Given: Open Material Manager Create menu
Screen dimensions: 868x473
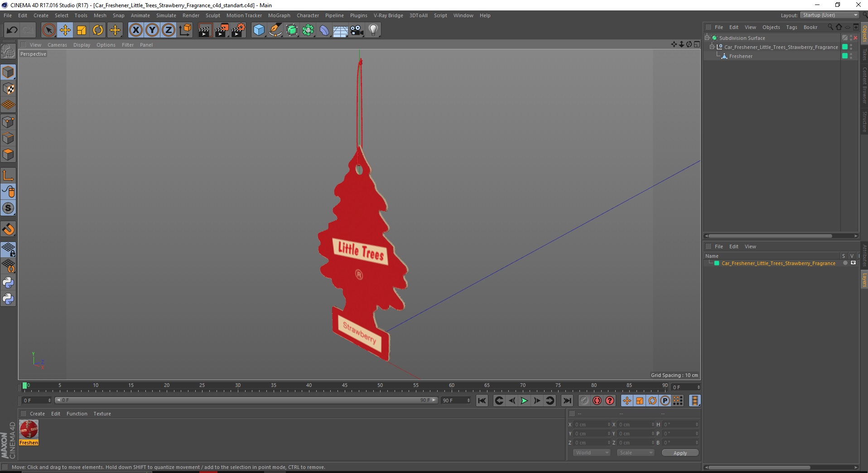Looking at the screenshot, I should point(37,414).
